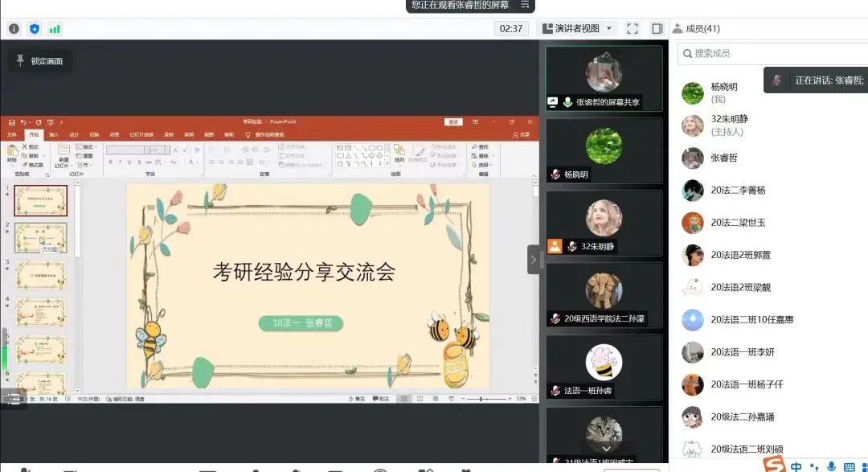868x472 pixels.
Task: Adjust PowerPoint zoom slider in status bar
Action: coord(481,399)
